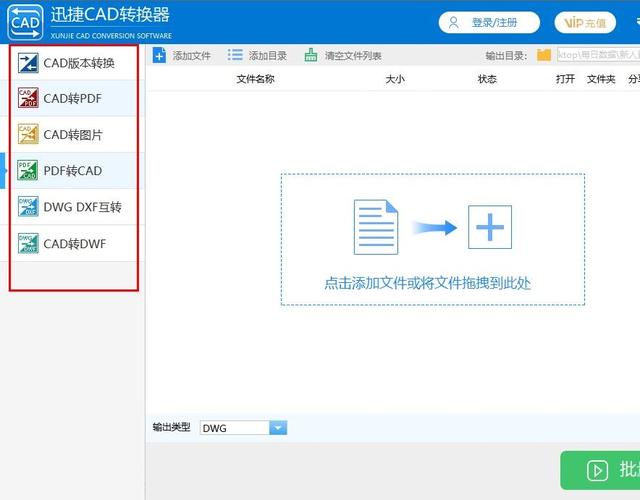Click the 输出目录 path input field
The image size is (640, 500).
(598, 55)
